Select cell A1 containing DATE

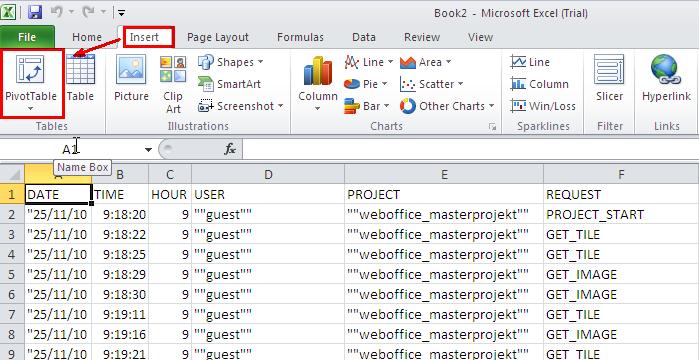click(x=58, y=194)
